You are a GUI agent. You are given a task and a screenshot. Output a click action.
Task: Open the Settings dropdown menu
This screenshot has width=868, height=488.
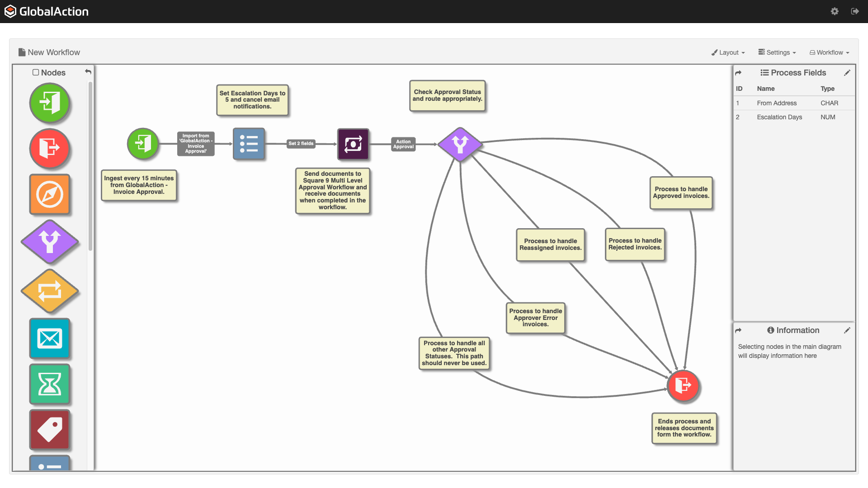pyautogui.click(x=777, y=52)
